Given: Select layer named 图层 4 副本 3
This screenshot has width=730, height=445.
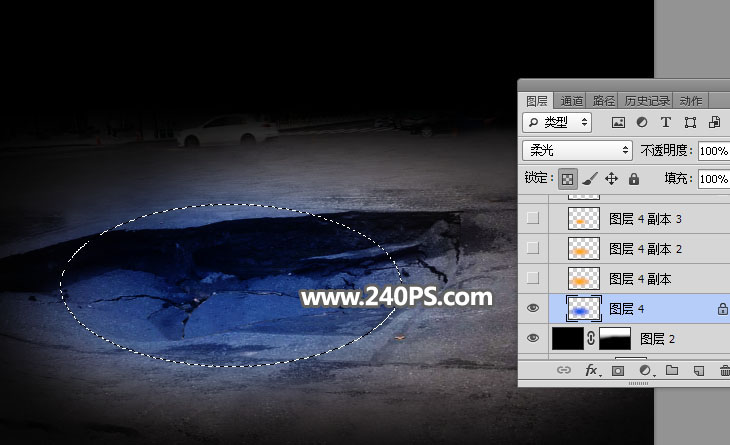Looking at the screenshot, I should coord(645,219).
